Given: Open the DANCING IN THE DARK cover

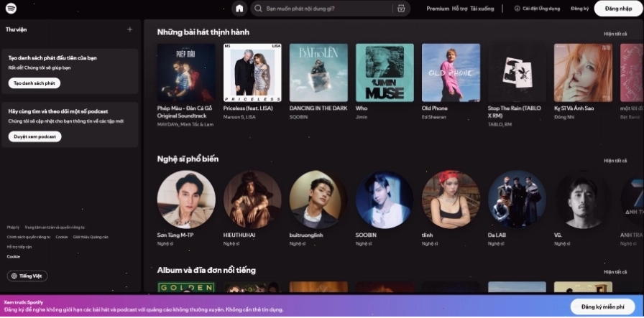Looking at the screenshot, I should [318, 73].
